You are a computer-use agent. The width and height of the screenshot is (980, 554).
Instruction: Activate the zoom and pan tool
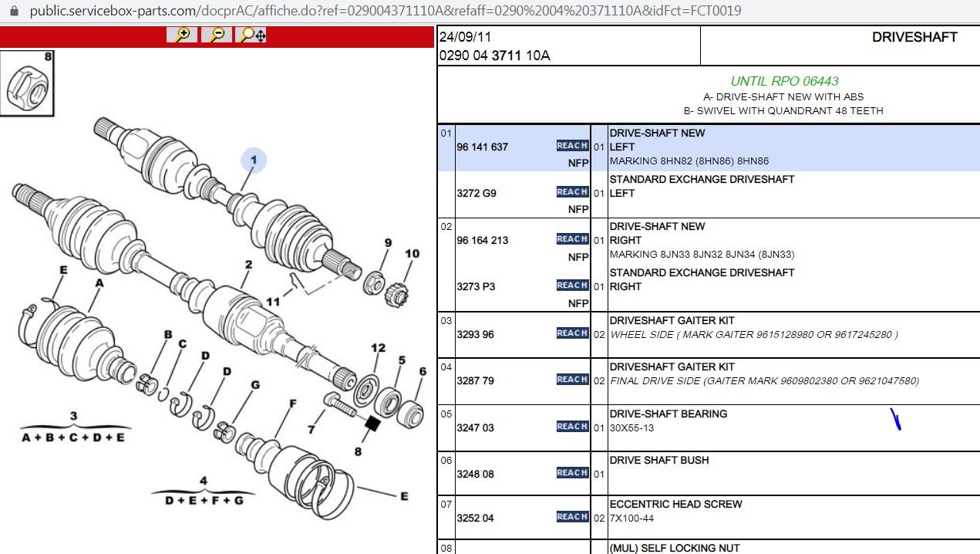tap(252, 35)
